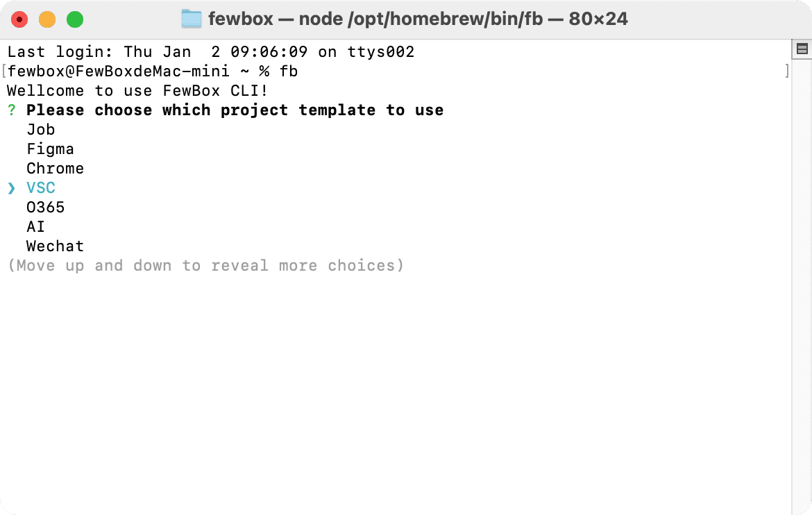Click the 'Move up and down' hint text
The height and width of the screenshot is (515, 812).
point(205,266)
